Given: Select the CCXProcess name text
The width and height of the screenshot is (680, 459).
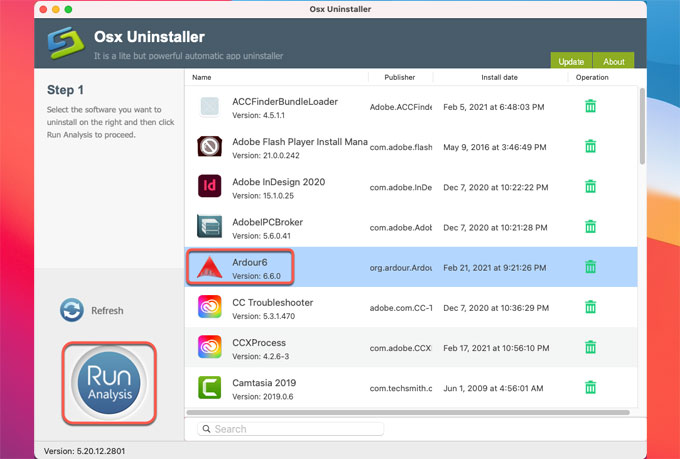Looking at the screenshot, I should coord(259,343).
